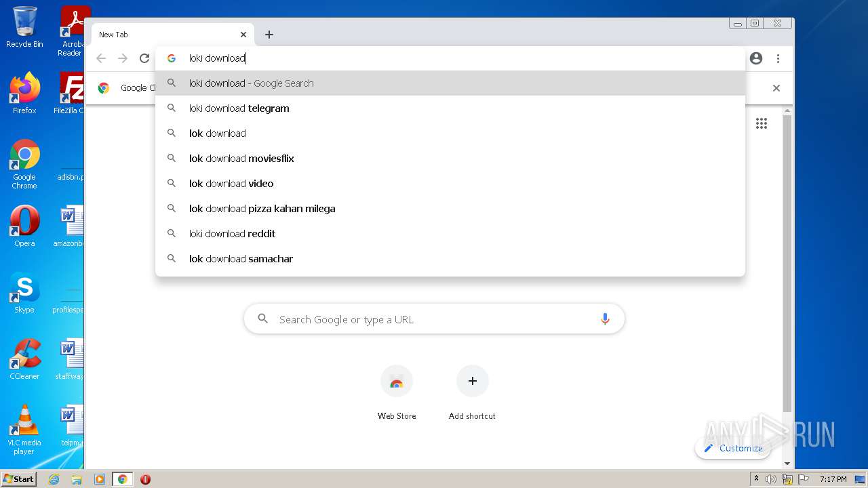Viewport: 868px width, 488px height.
Task: Open a new tab with plus button
Action: coord(269,35)
